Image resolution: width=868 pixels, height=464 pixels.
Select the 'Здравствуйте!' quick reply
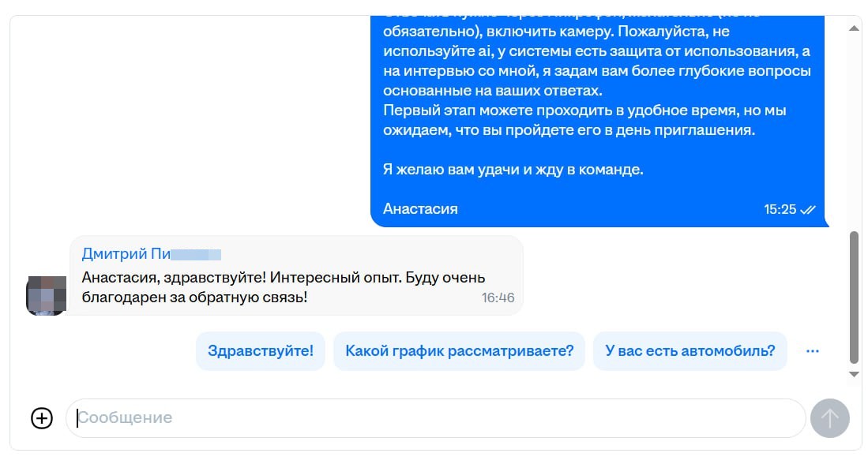point(260,350)
